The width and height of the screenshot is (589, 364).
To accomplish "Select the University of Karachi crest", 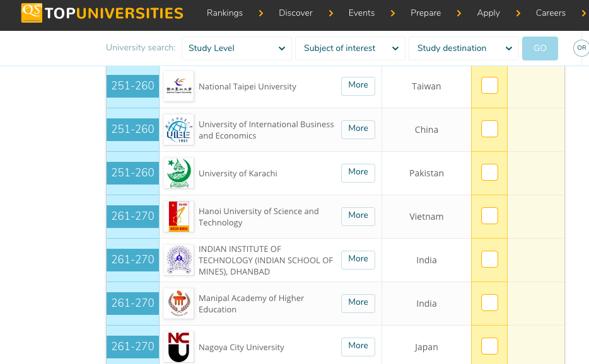I will coord(178,173).
